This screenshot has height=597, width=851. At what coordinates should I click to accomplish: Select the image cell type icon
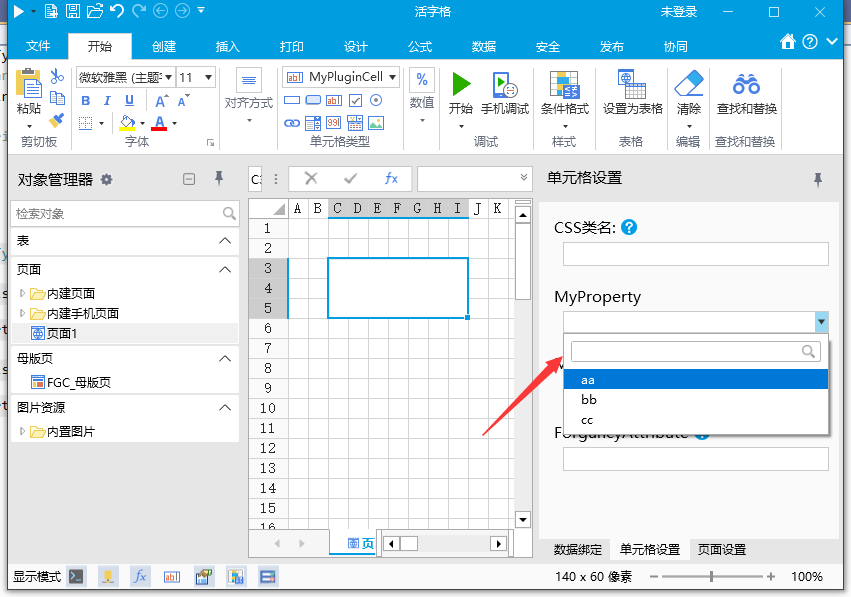coord(376,123)
